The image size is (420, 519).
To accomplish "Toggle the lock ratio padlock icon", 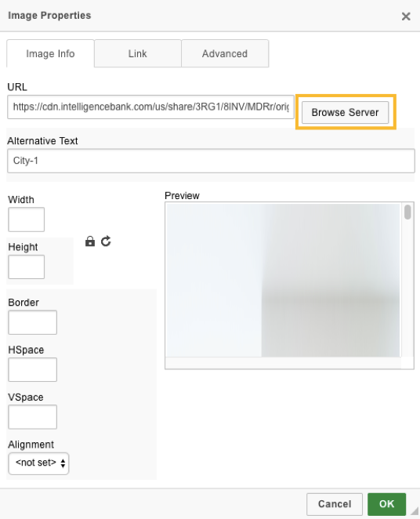I will [90, 241].
